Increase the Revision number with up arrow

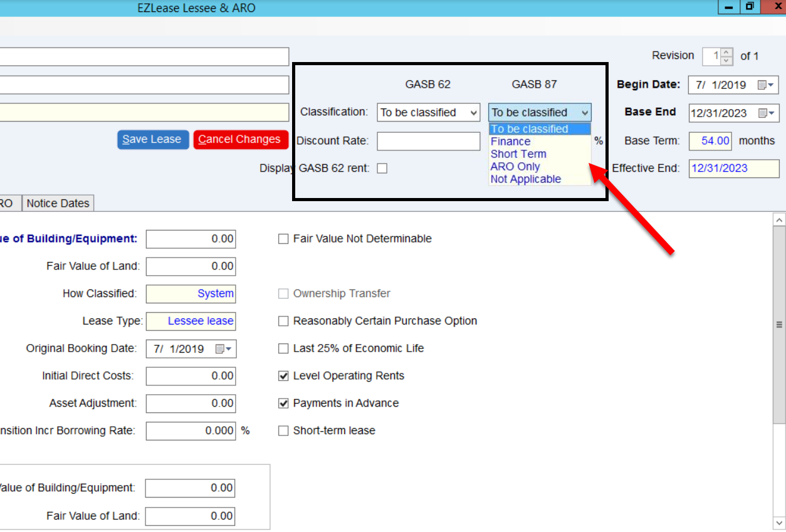pos(726,53)
